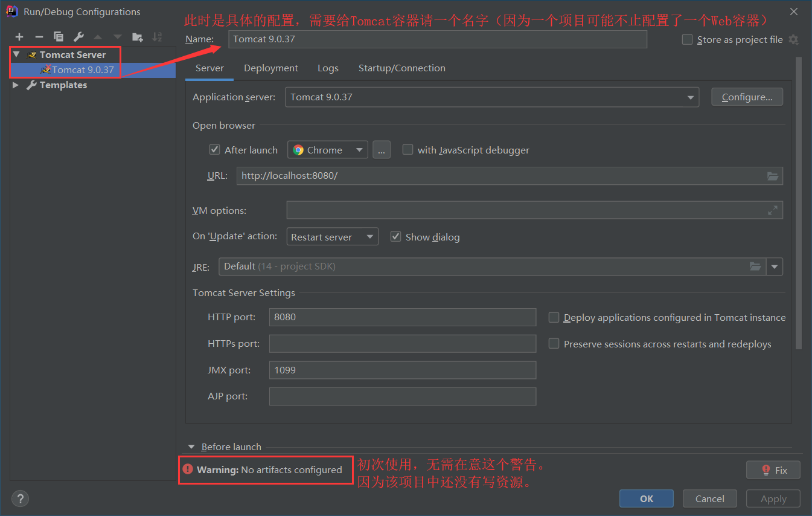The image size is (812, 516).
Task: Toggle the Show dialog checkbox
Action: pyautogui.click(x=395, y=237)
